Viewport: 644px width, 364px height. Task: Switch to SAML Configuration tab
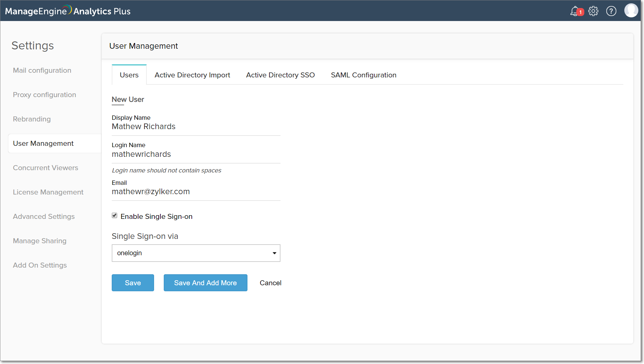pos(364,75)
